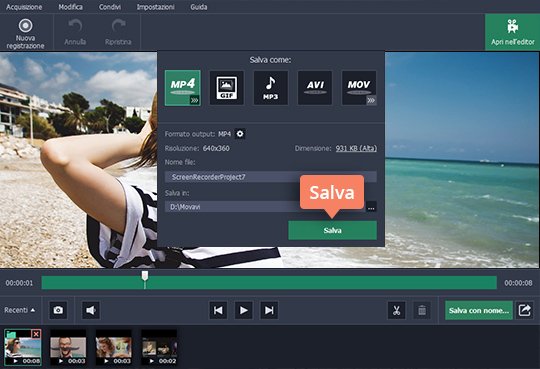Expand the Recenti recent files list
Image resolution: width=540 pixels, height=369 pixels.
coord(19,310)
